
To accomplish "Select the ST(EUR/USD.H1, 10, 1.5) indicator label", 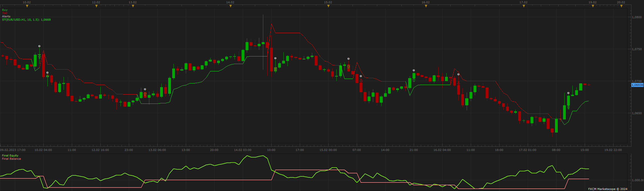I will tap(26, 20).
